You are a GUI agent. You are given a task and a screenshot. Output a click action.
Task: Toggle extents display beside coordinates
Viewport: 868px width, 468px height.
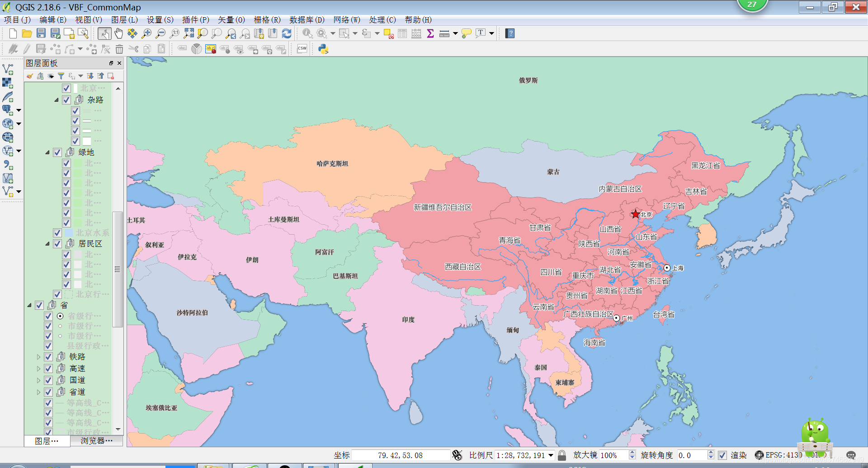[457, 455]
